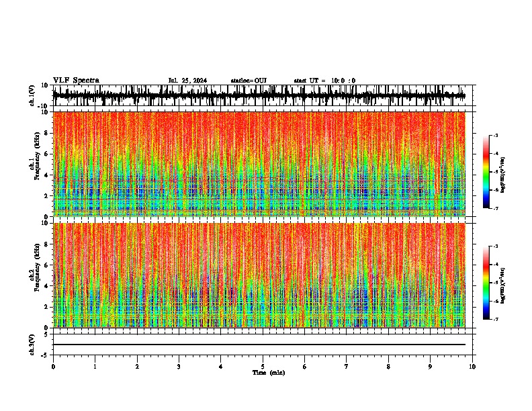Click the "VLF Spectra" plot title
This screenshot has width=532, height=411.
click(76, 81)
